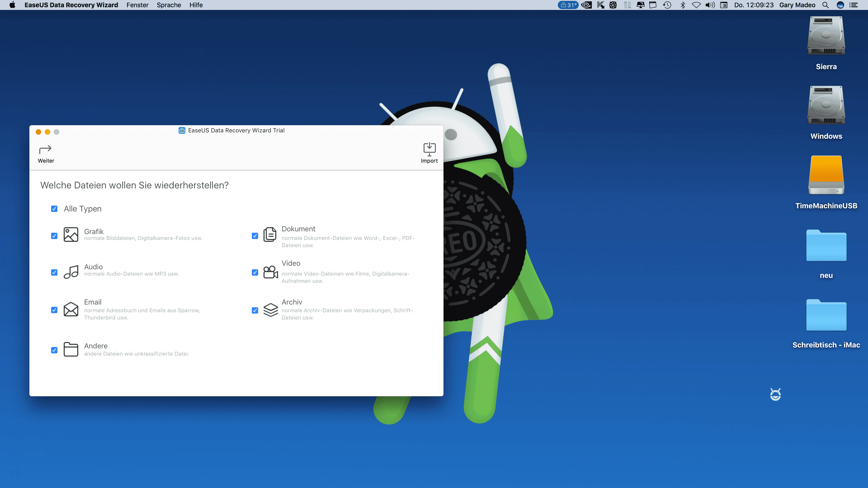Image resolution: width=868 pixels, height=488 pixels.
Task: Click the Video camera icon
Action: pyautogui.click(x=271, y=272)
